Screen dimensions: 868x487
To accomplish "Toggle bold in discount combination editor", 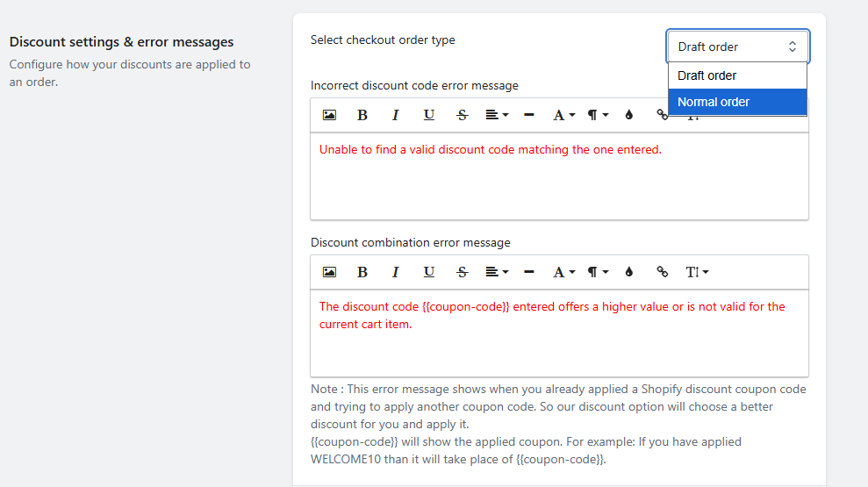I will 362,272.
